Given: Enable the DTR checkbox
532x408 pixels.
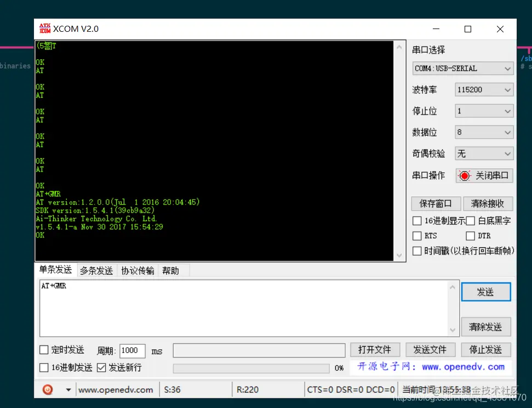Looking at the screenshot, I should point(470,236).
